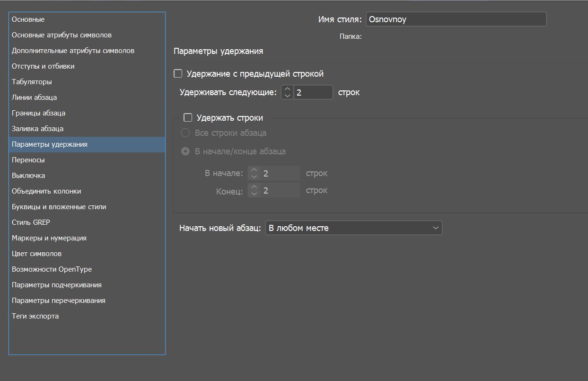
Task: Open 'Основные' settings section
Action: coord(28,19)
